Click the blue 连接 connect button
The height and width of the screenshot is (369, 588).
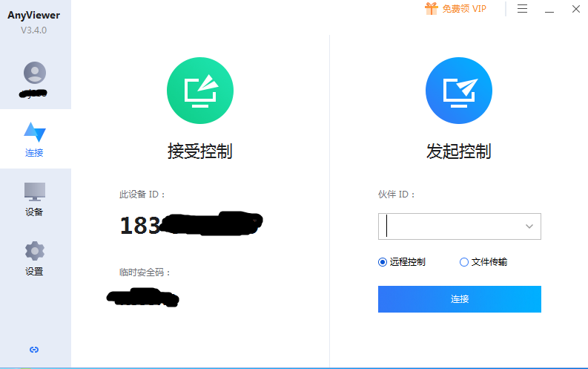460,299
